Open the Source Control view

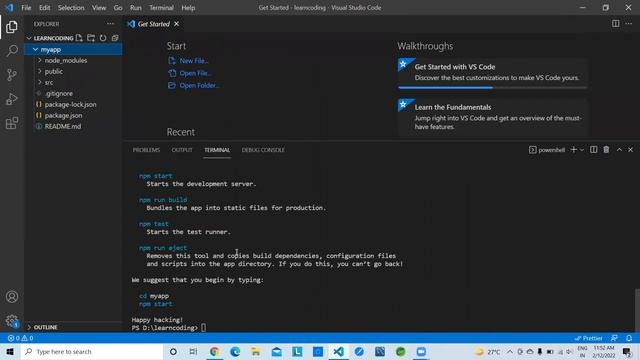[x=12, y=75]
